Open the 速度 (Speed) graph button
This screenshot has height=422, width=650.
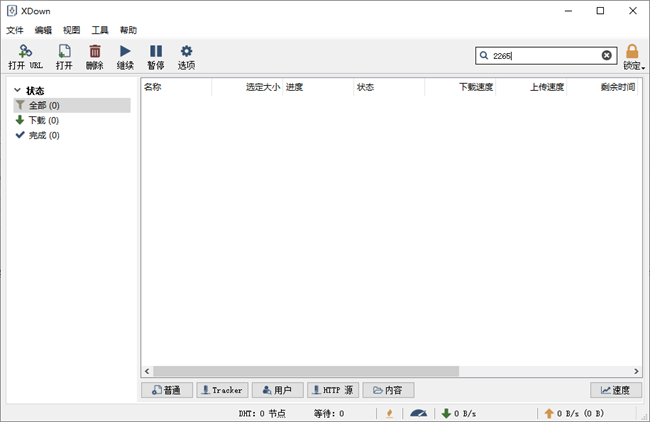pyautogui.click(x=616, y=390)
